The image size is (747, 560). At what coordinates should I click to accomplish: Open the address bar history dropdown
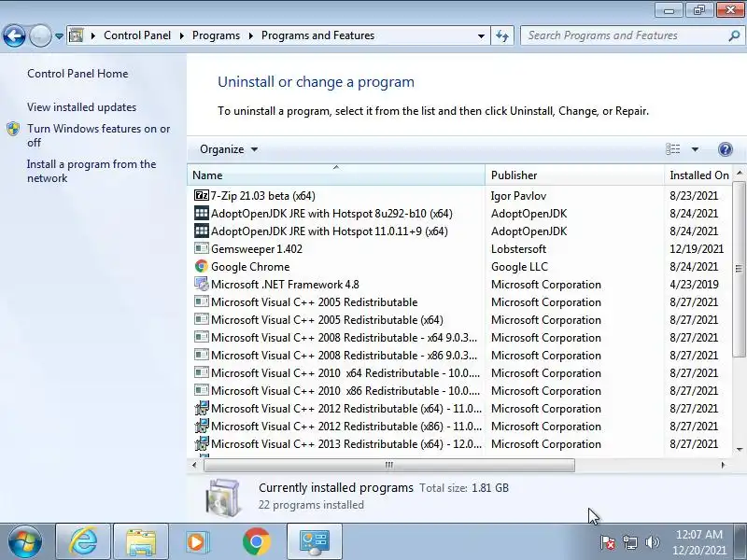pos(481,35)
